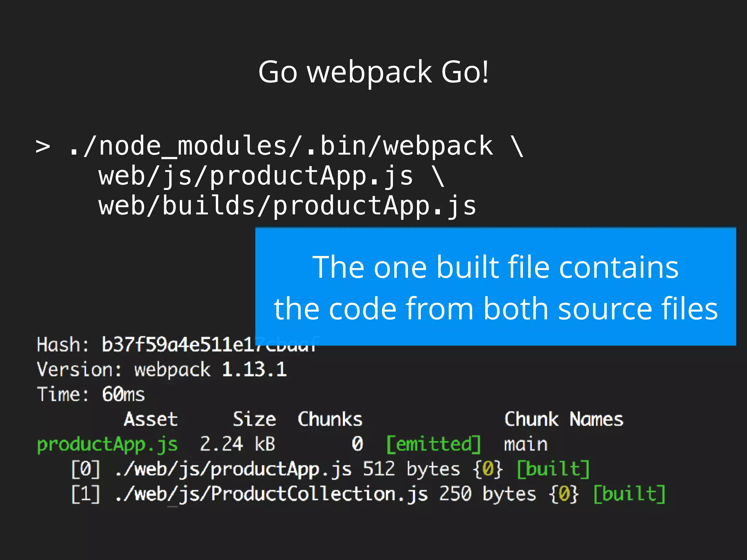The width and height of the screenshot is (747, 560).
Task: Click the green 'productApp.js' asset name
Action: coord(107,445)
